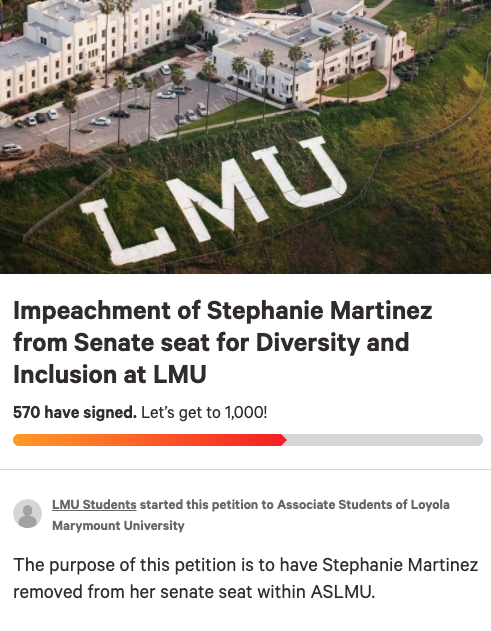Click 'Inclusion at LMU' line in the title
The height and width of the screenshot is (631, 491).
coord(109,374)
